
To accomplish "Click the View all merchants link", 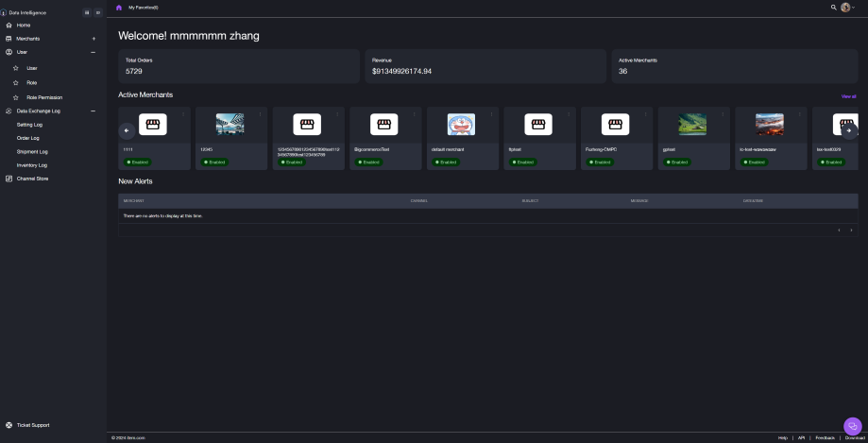I will click(x=848, y=96).
